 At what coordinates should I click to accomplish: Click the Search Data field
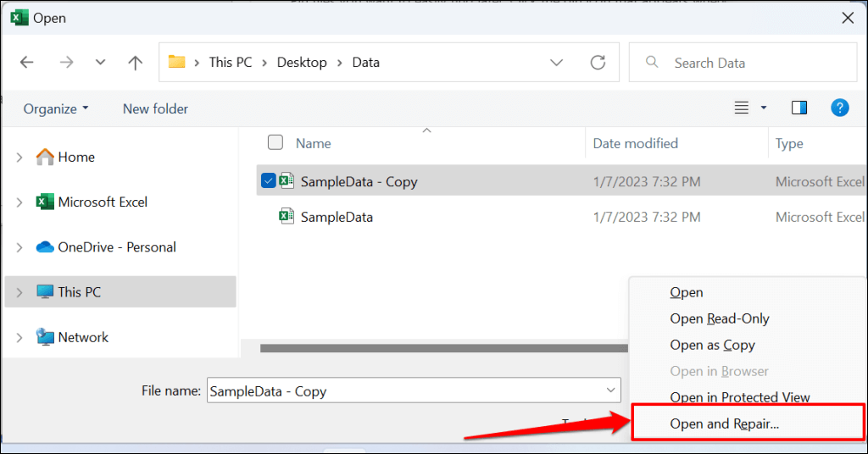click(743, 63)
